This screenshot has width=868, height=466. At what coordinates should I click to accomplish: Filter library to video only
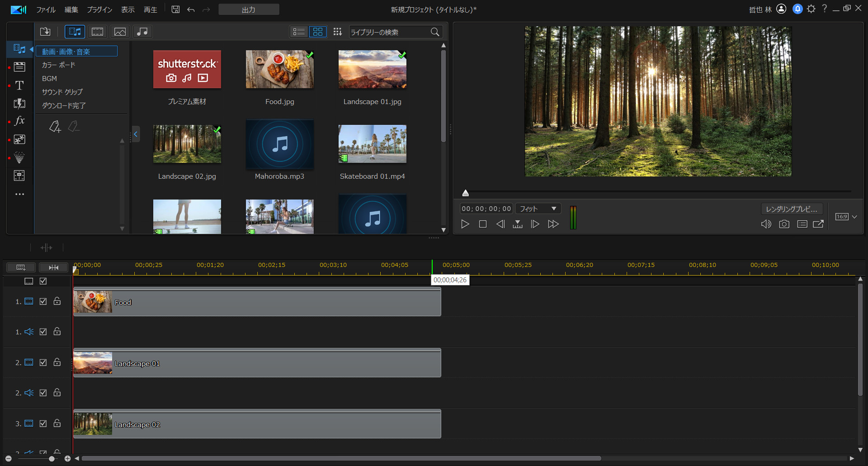point(97,32)
